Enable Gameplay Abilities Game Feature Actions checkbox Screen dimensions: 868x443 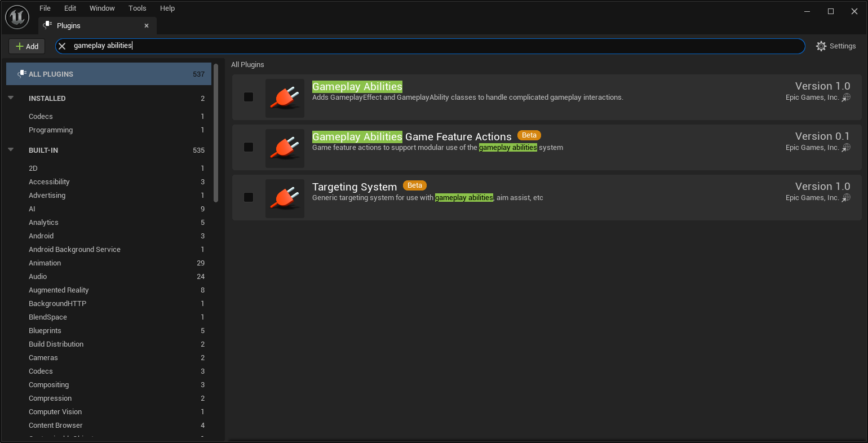point(249,147)
